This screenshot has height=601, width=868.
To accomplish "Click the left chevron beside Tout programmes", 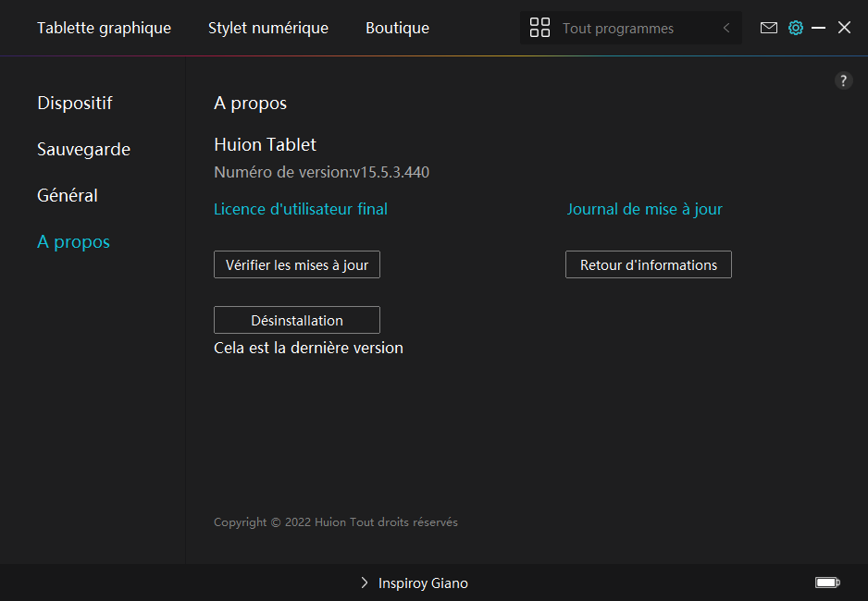I will pos(726,28).
